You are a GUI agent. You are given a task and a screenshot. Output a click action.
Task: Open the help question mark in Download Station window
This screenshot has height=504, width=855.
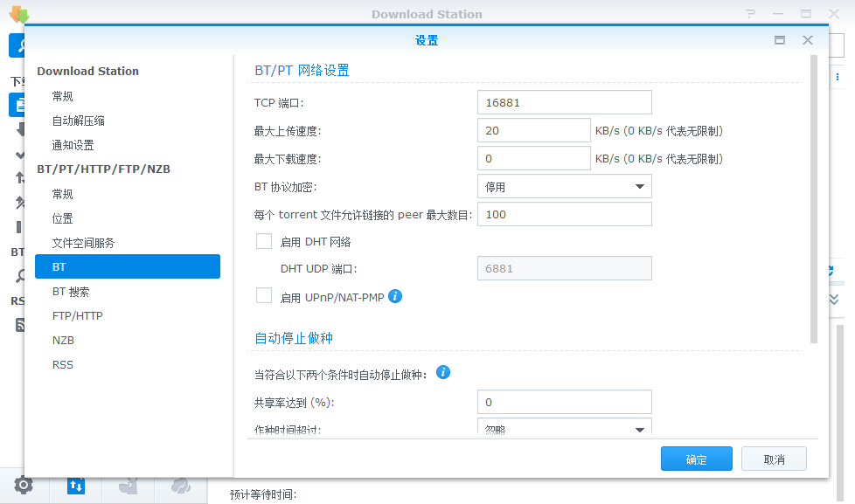coord(750,14)
